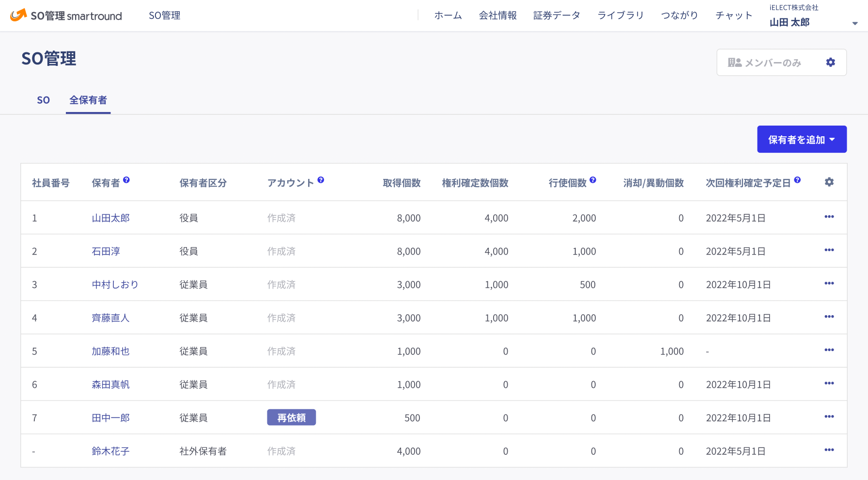Open more options for 山田太郎 row

pos(829,217)
